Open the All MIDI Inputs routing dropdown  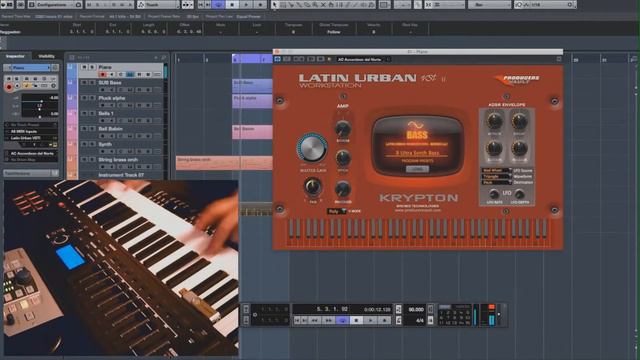click(x=31, y=131)
